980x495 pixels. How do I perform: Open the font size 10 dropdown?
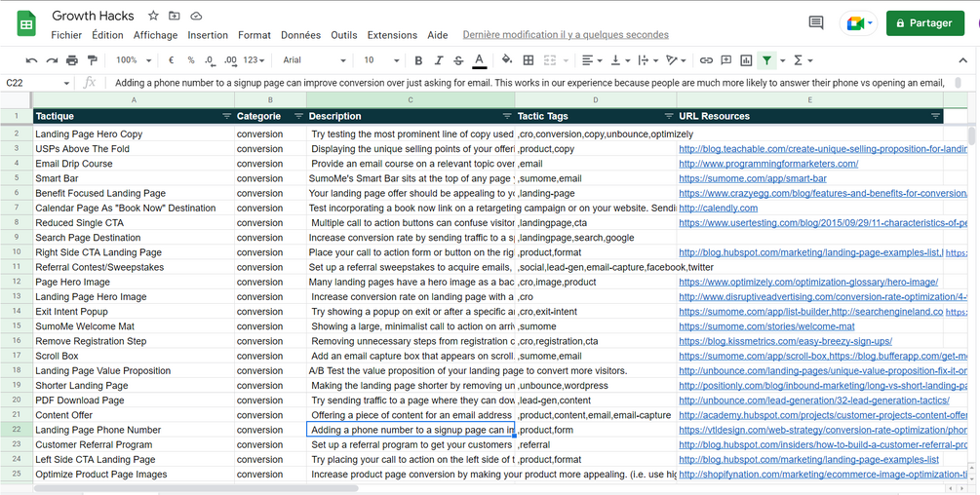(381, 60)
